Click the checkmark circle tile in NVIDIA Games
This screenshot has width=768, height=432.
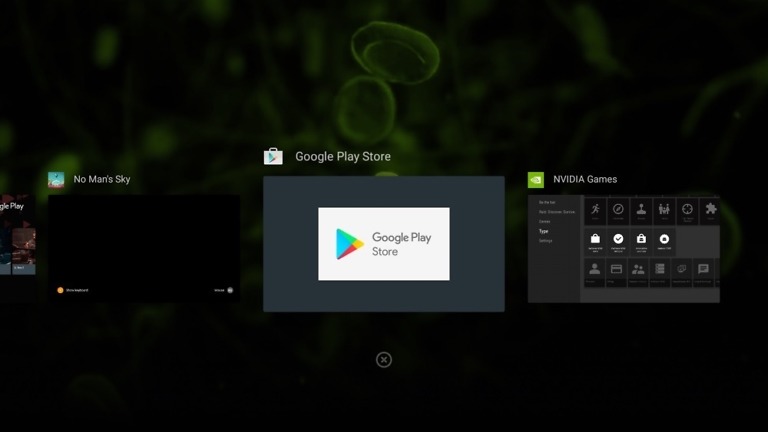(x=618, y=240)
